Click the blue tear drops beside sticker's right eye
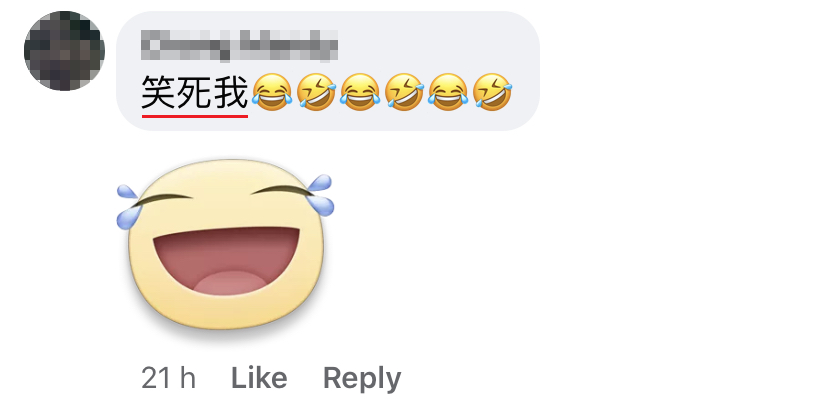The height and width of the screenshot is (404, 828). pos(321,195)
